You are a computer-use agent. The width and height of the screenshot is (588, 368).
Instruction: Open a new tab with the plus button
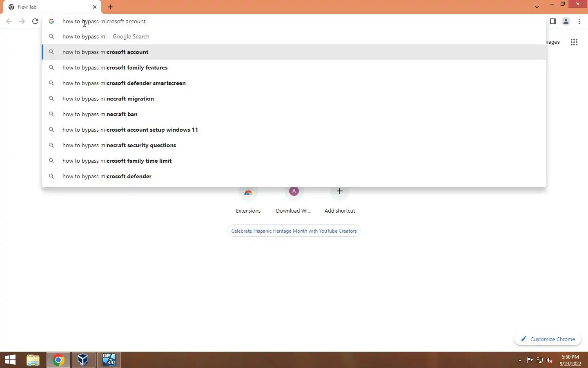click(110, 7)
